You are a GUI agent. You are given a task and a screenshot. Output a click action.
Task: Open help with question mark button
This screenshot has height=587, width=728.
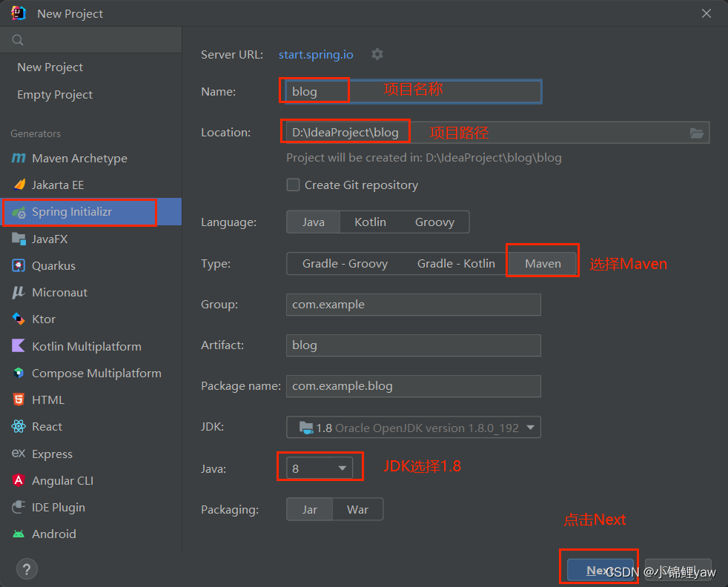pyautogui.click(x=27, y=569)
